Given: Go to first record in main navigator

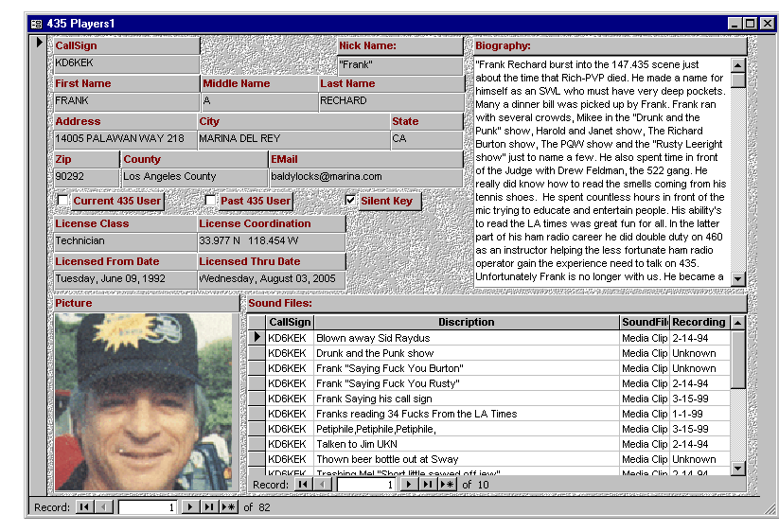Looking at the screenshot, I should (84, 507).
